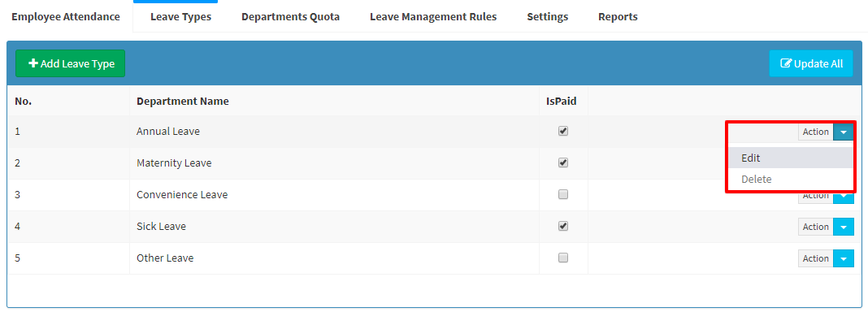Viewport: 868px width, 312px height.
Task: Click the Action button for Annual Leave
Action: [815, 132]
